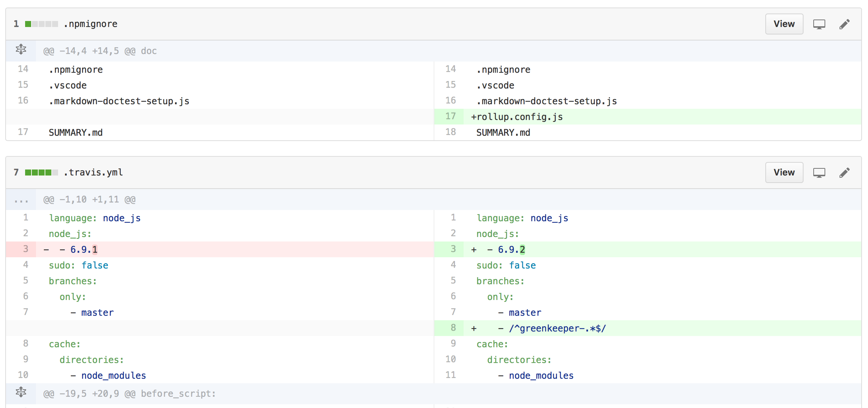
Task: Click the .travis.yml file name header
Action: click(x=94, y=172)
